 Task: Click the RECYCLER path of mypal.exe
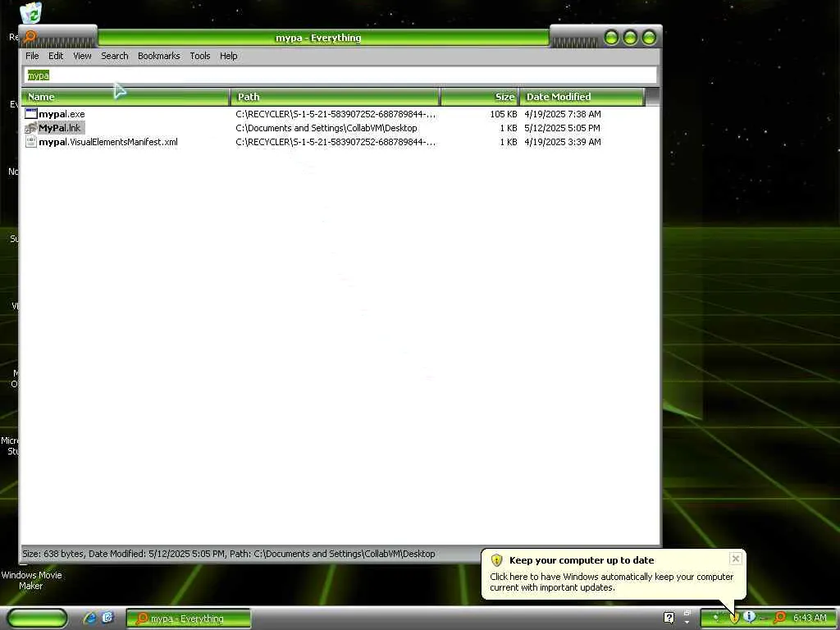pyautogui.click(x=336, y=114)
